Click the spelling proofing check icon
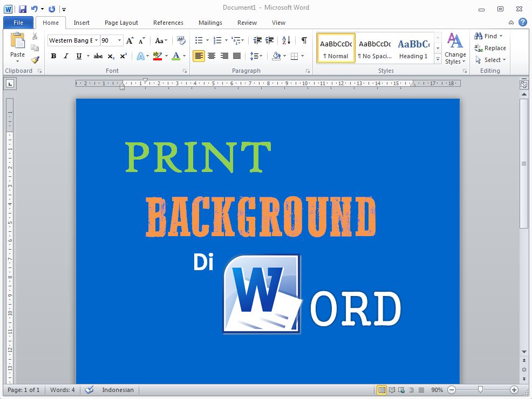The width and height of the screenshot is (532, 399). [x=89, y=390]
